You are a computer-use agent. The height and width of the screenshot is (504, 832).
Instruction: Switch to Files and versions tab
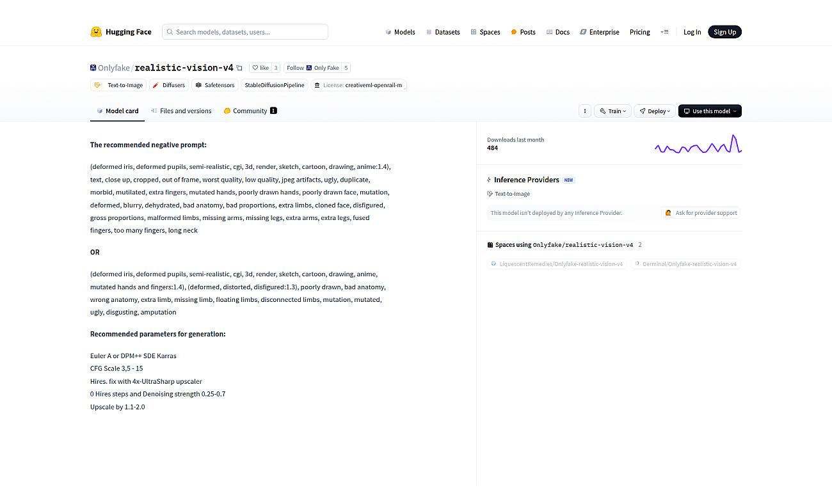click(x=181, y=111)
